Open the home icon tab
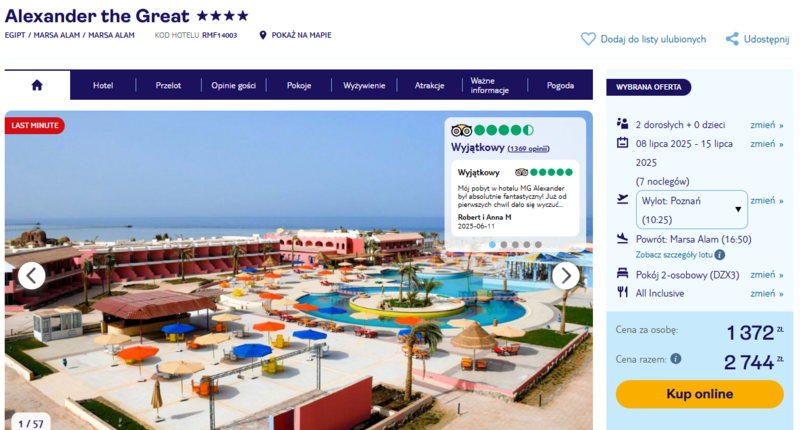 37,85
